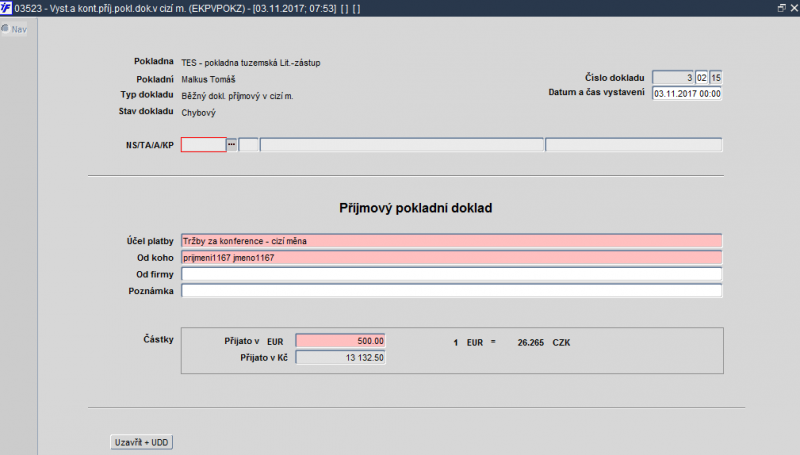Edit the Přijato v EUR amount 500.00
The height and width of the screenshot is (455, 800).
click(340, 341)
